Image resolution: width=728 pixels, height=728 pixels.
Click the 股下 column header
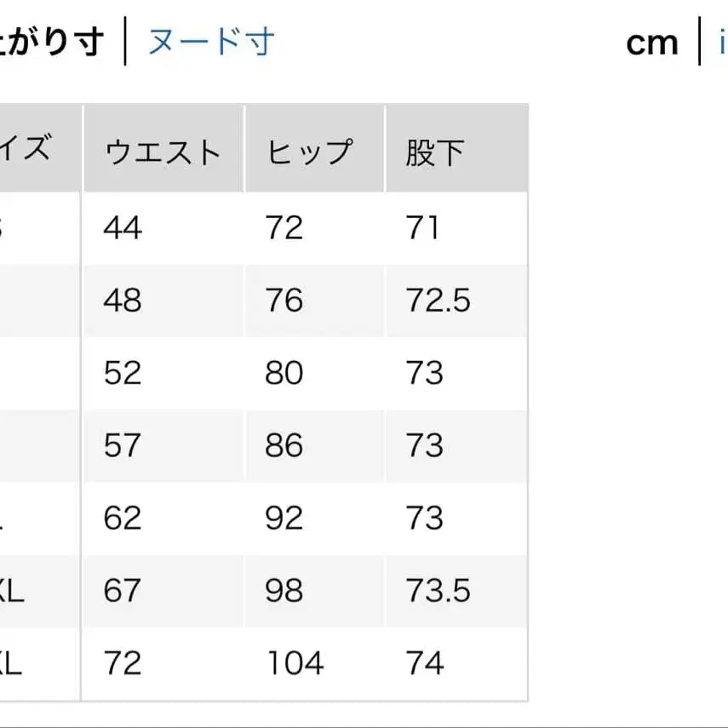434,150
